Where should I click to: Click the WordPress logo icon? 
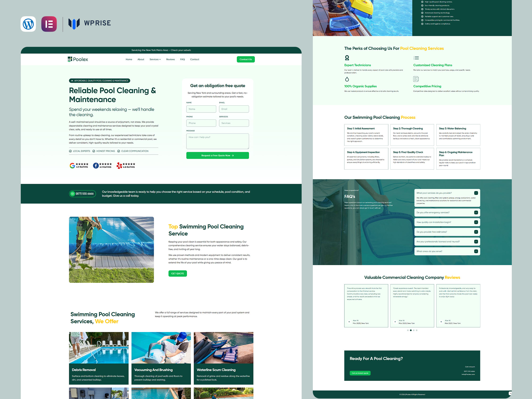click(28, 24)
